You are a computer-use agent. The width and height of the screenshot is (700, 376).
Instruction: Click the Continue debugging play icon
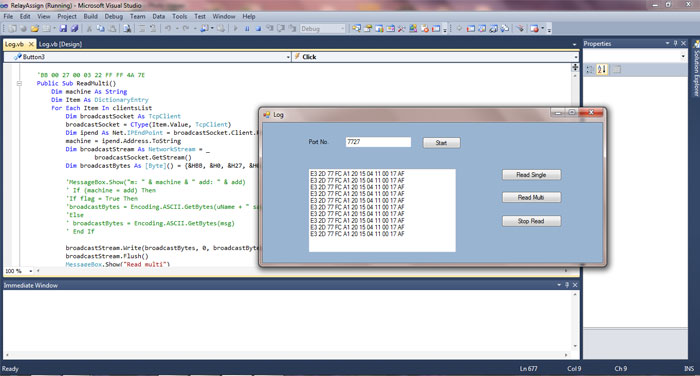tap(236, 29)
